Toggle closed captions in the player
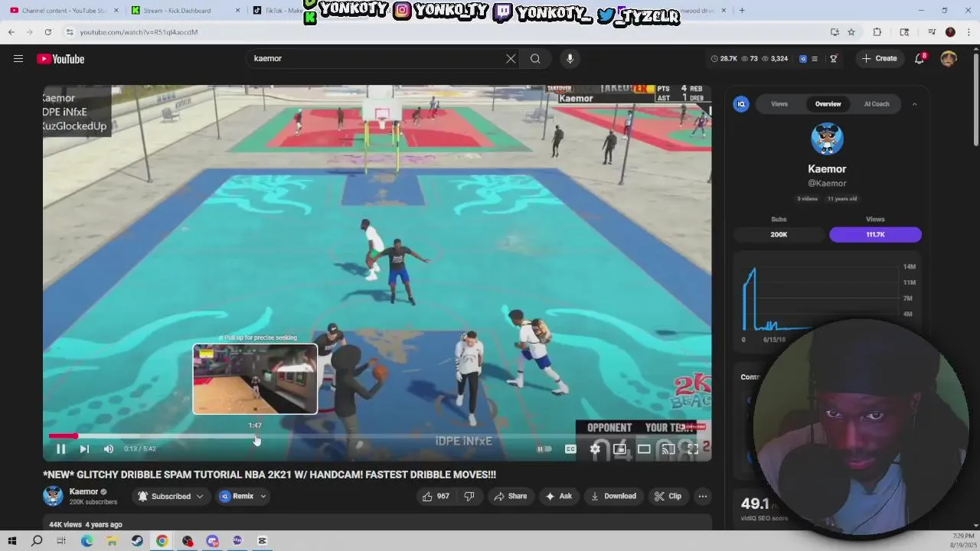The height and width of the screenshot is (551, 980). tap(570, 449)
